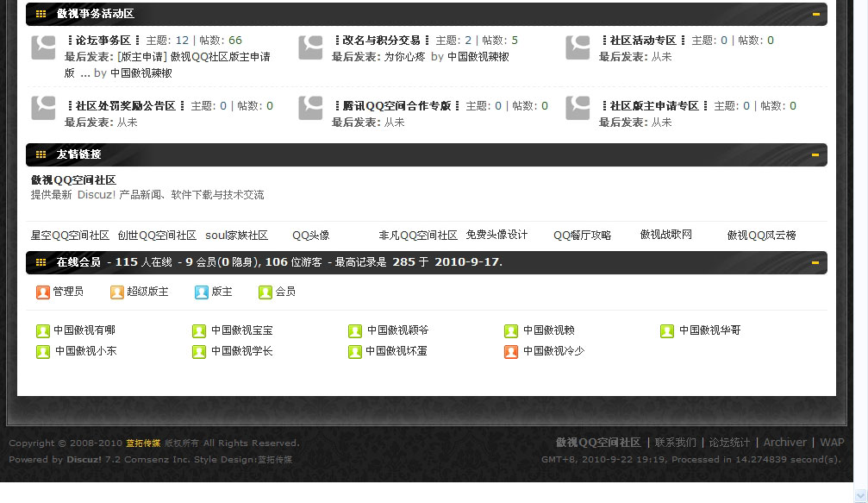This screenshot has width=868, height=503.
Task: Click the 会员 legend icon
Action: tap(265, 292)
